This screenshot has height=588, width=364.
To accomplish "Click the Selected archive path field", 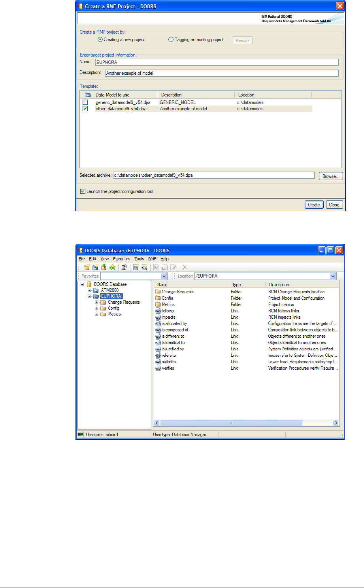I will click(214, 175).
